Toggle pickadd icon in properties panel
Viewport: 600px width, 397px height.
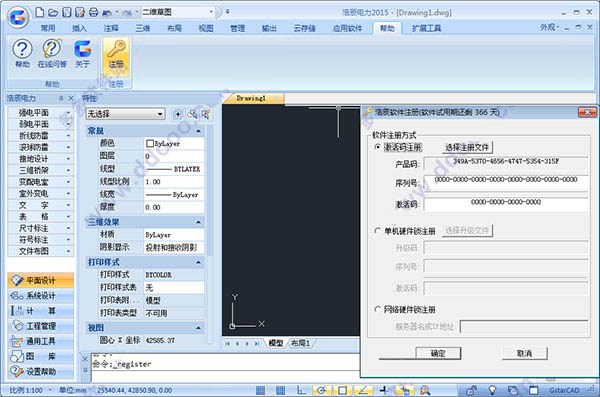point(178,114)
